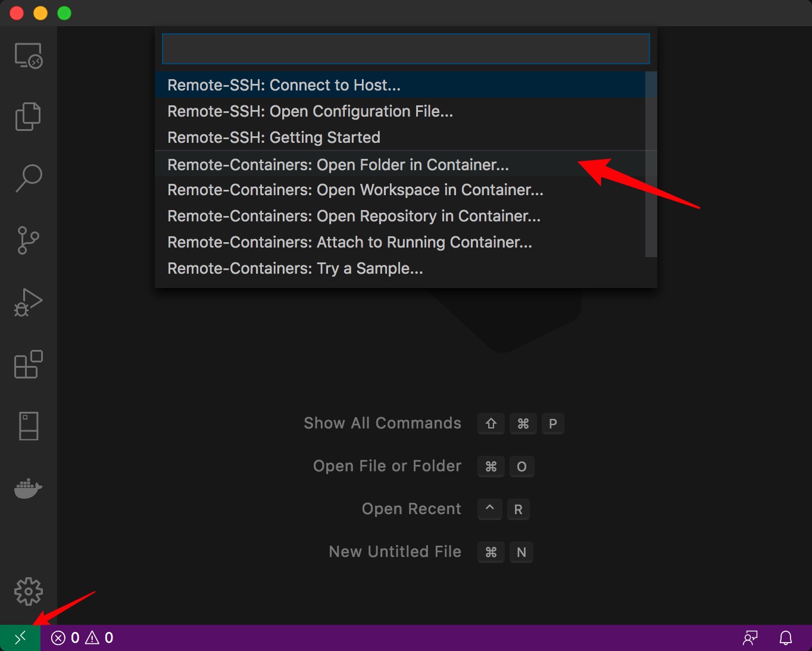812x651 pixels.
Task: Click the command list scrollbar
Action: [x=651, y=164]
